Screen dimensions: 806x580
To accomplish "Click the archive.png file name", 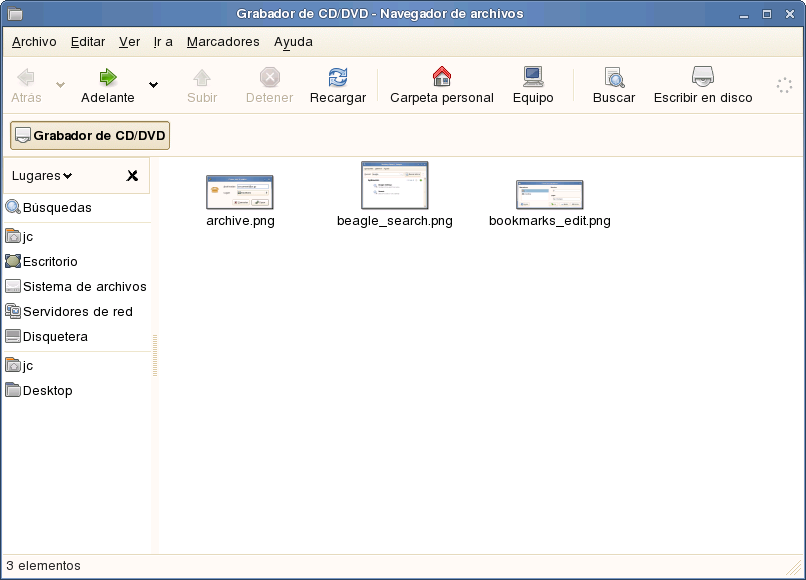I will point(241,221).
